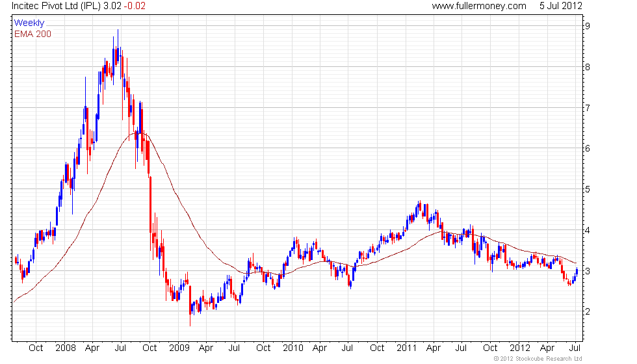Click the date '5 Jul 2012'

560,6
